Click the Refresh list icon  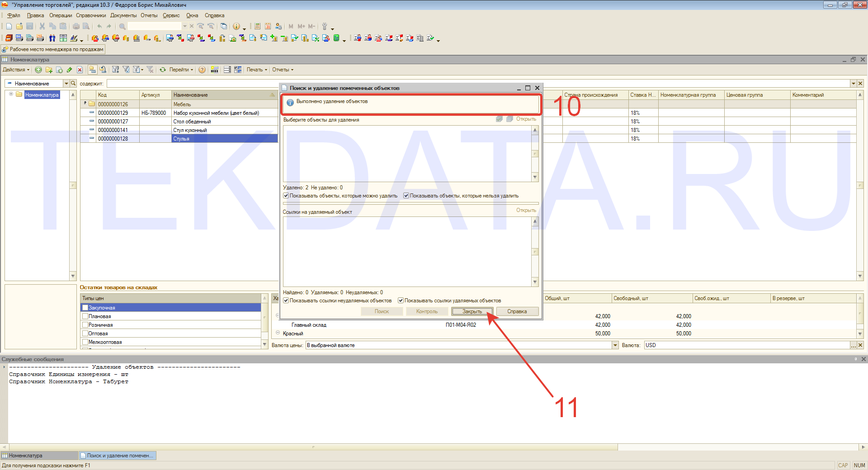pos(163,70)
